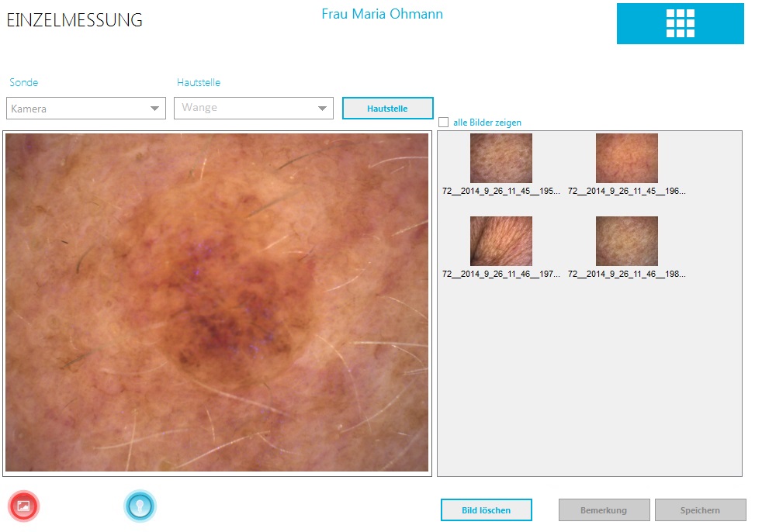The width and height of the screenshot is (762, 532).
Task: Open the main menu grid icon
Action: 680,23
